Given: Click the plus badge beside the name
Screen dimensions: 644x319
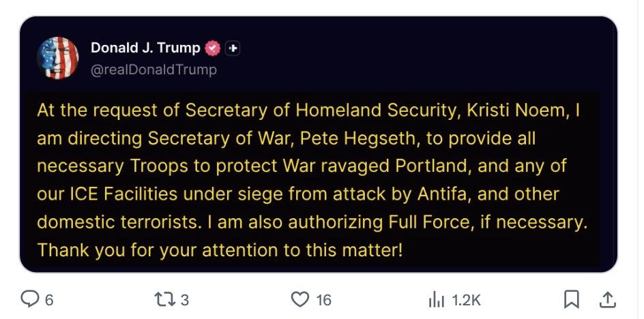Looking at the screenshot, I should point(233,48).
